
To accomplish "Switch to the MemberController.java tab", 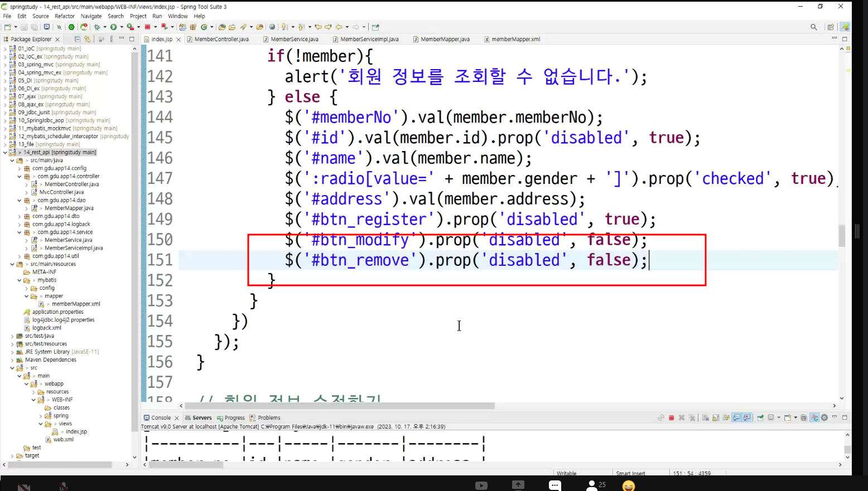I will pyautogui.click(x=221, y=39).
